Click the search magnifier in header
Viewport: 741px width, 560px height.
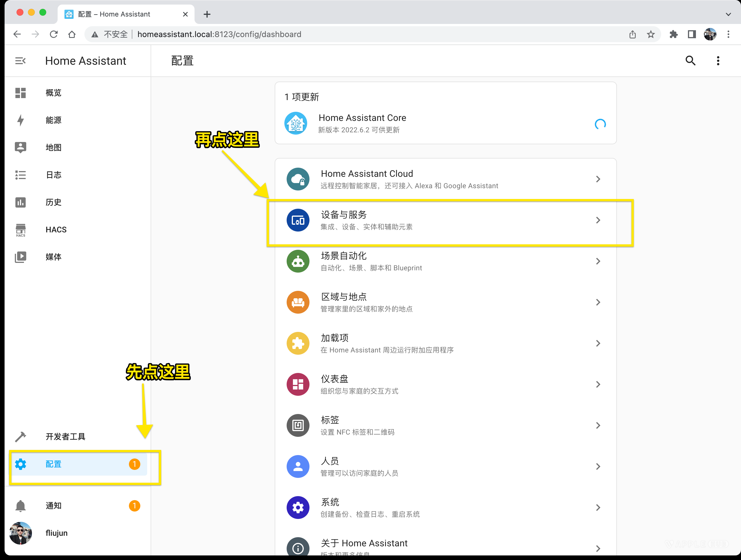(x=691, y=61)
